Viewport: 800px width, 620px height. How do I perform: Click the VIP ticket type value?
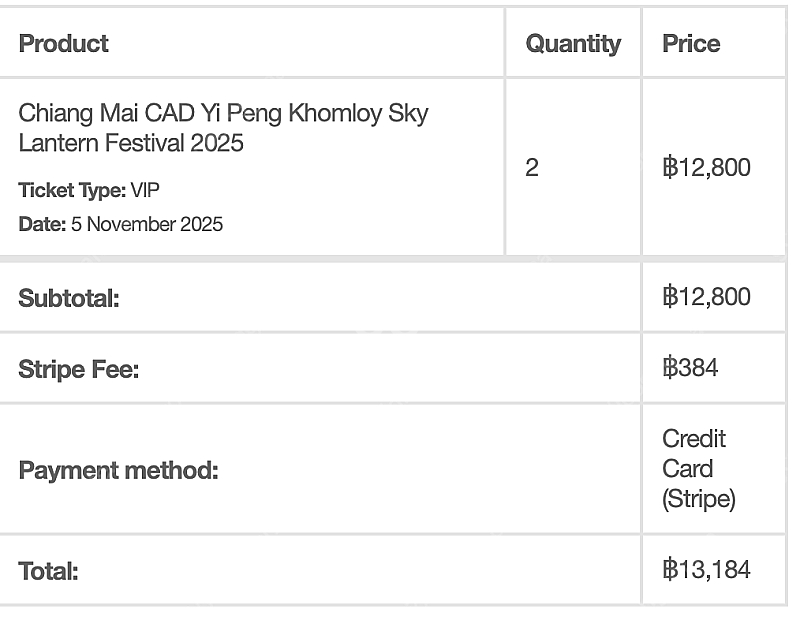(x=145, y=190)
